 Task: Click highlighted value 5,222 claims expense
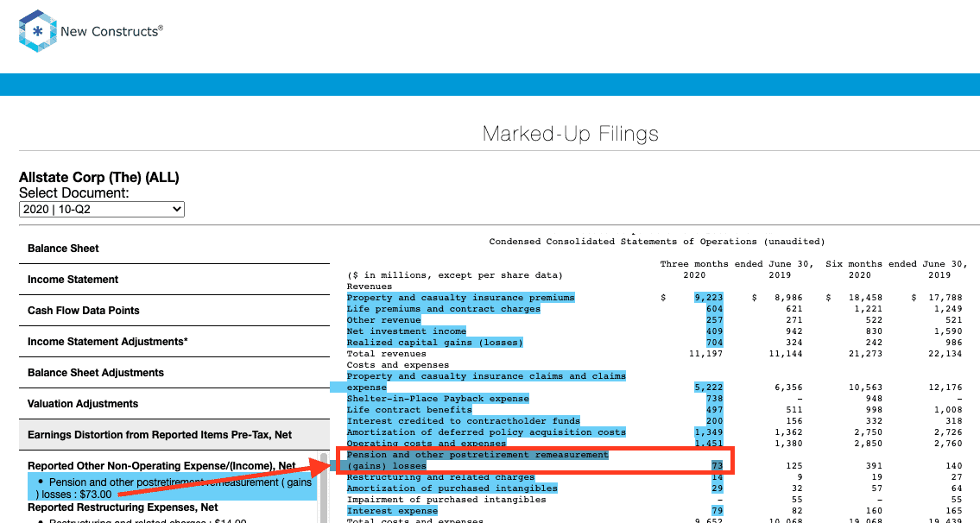click(709, 388)
